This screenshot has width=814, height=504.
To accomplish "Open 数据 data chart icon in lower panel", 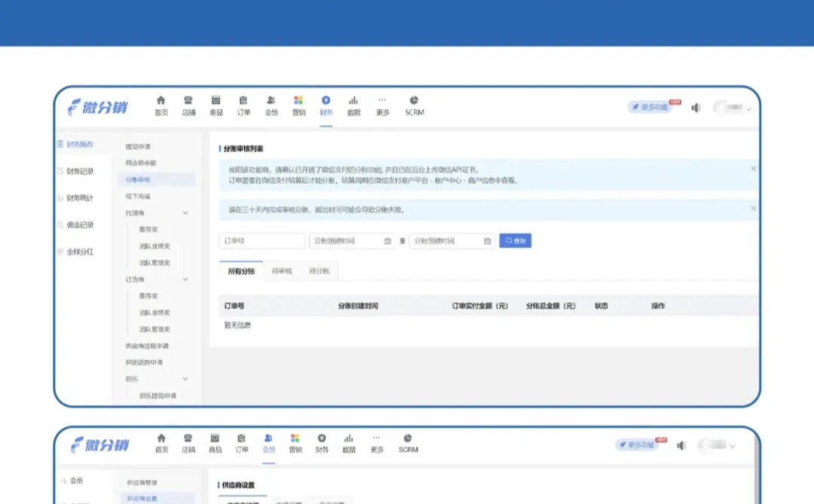I will (x=349, y=438).
